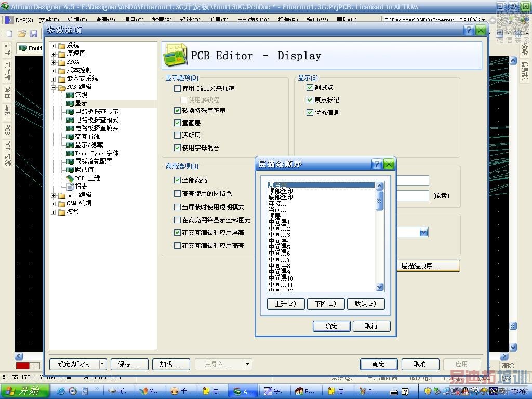Toggle 使用 DirectX 来加速 checkbox

(177, 88)
